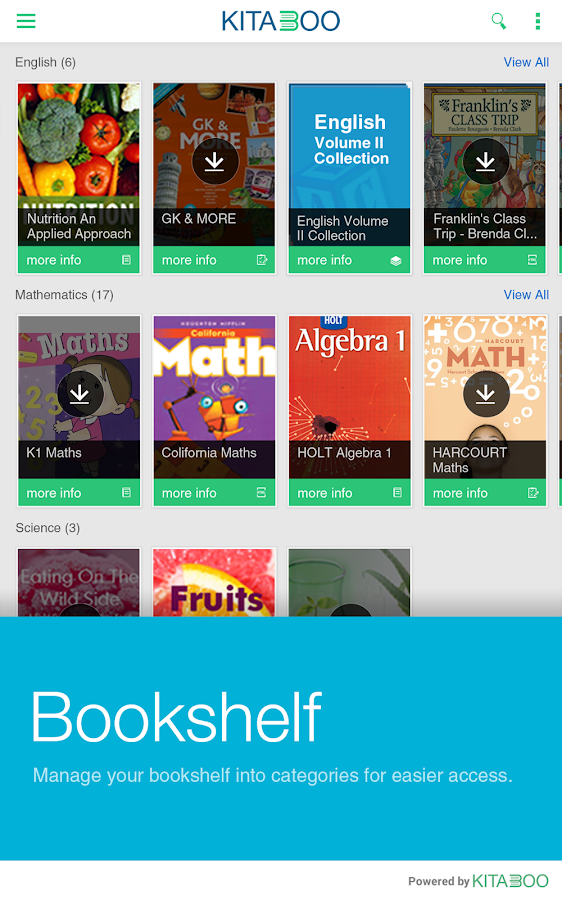This screenshot has height=900, width=562.
Task: Click the KITABOO logo in header
Action: click(281, 21)
